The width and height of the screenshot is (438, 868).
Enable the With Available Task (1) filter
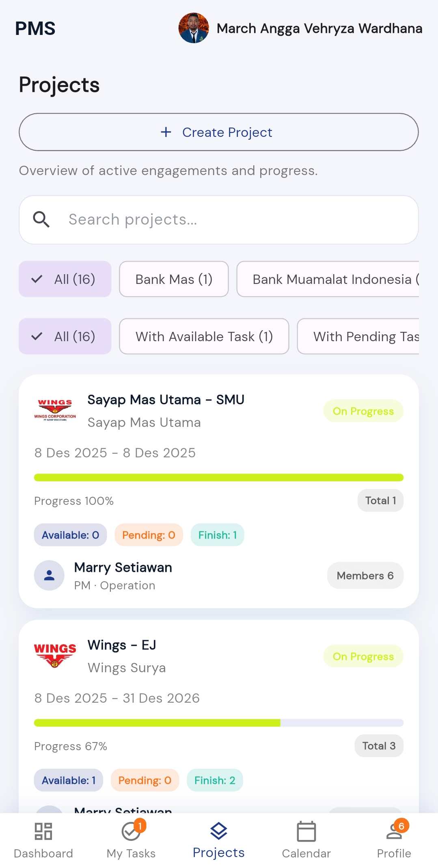tap(204, 336)
